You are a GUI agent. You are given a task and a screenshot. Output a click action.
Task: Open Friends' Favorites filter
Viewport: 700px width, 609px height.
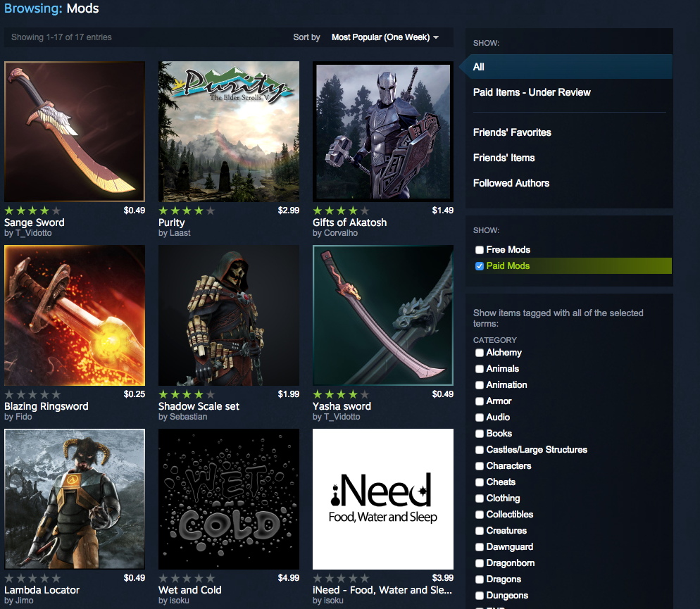[512, 132]
